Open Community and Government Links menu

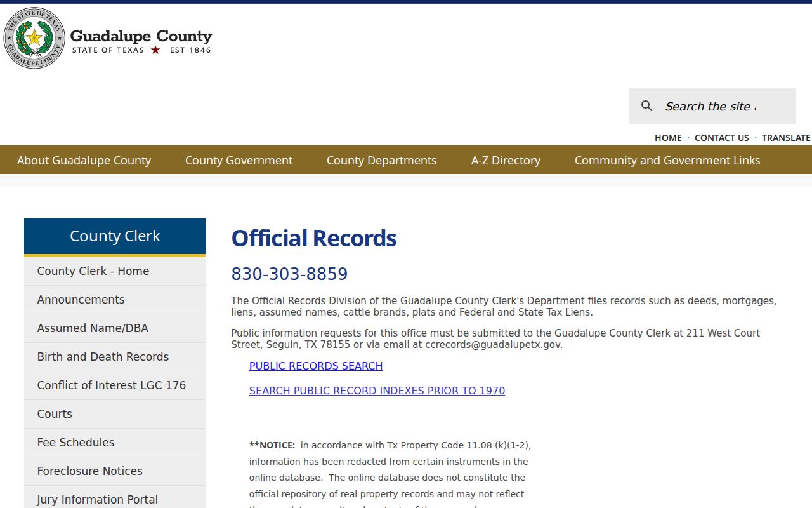(667, 160)
